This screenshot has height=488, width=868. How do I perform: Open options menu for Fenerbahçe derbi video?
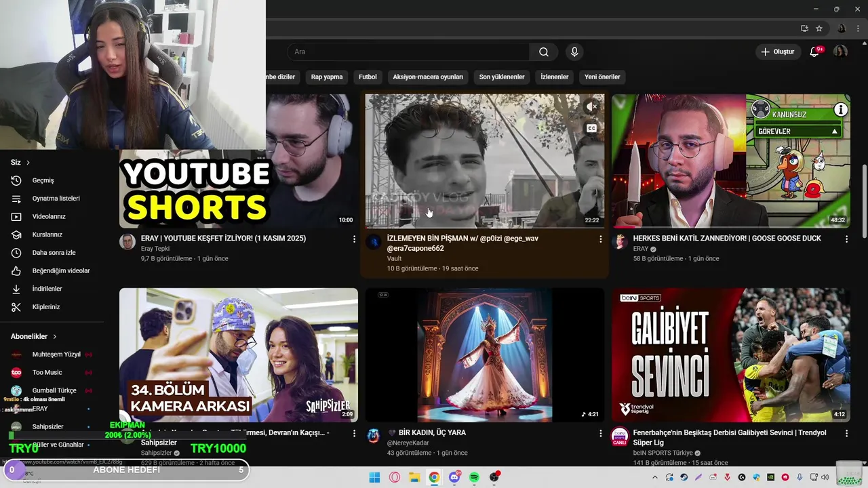coord(846,433)
